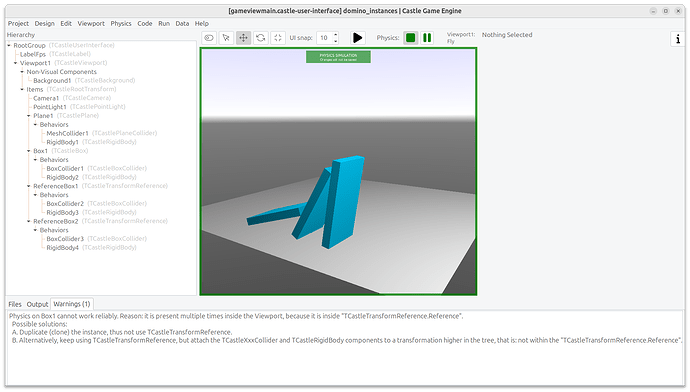Collapse the ReferenceBox2 node

click(x=29, y=221)
